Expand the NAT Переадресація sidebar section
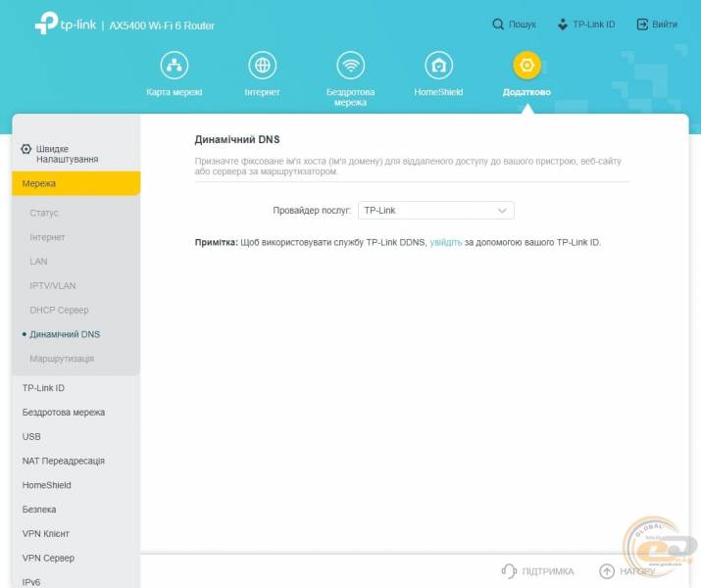 tap(64, 461)
